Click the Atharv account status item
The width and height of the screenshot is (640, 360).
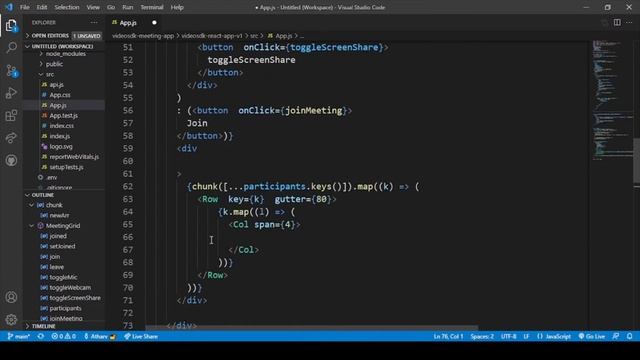(100, 336)
